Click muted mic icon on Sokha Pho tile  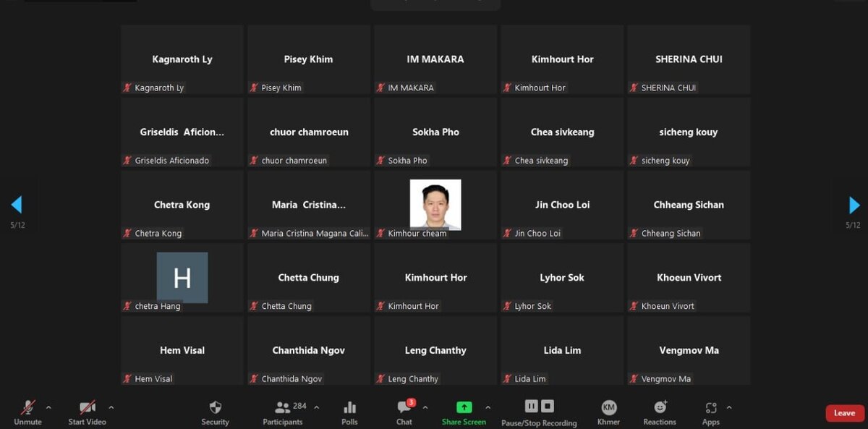point(380,161)
